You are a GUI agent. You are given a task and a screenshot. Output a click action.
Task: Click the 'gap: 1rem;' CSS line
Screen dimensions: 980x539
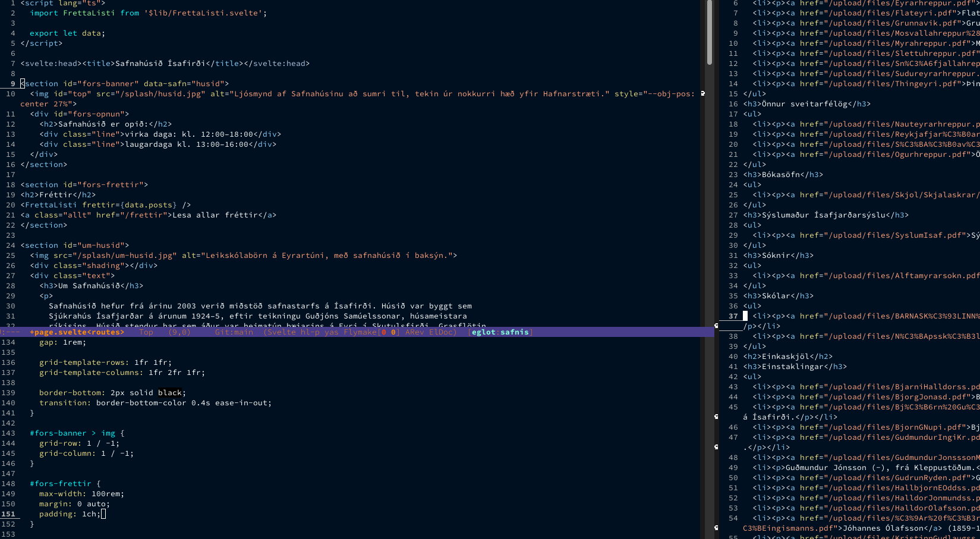pyautogui.click(x=62, y=342)
